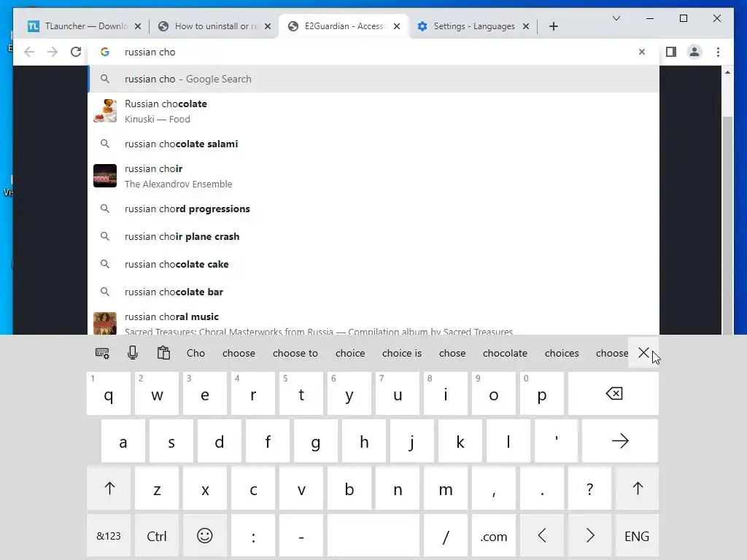
Task: Switch to Settings - Languages tab
Action: [472, 26]
